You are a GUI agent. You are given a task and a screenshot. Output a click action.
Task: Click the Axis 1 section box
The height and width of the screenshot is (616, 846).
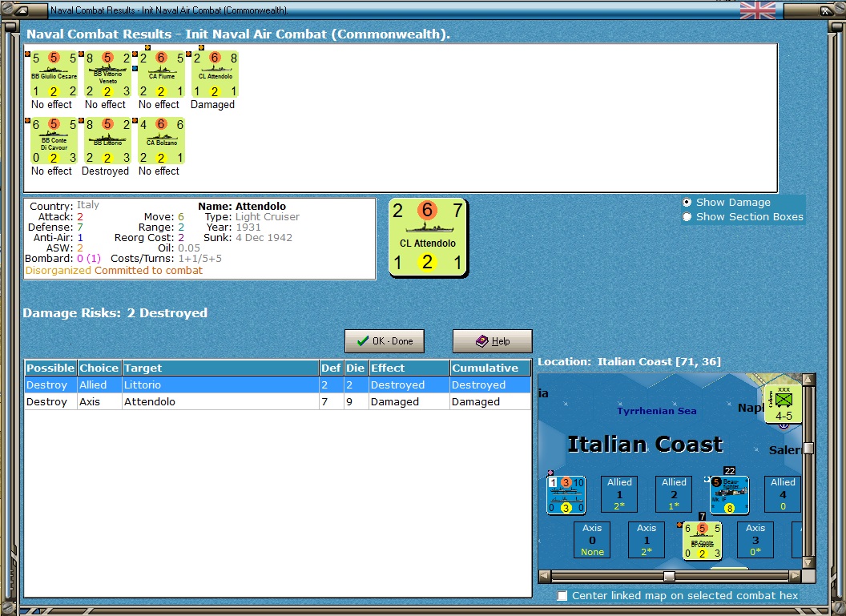tap(647, 539)
